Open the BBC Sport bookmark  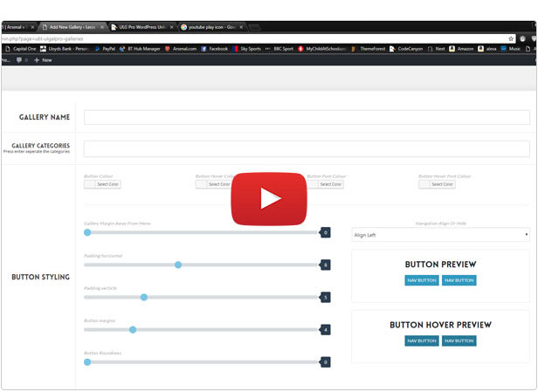279,49
